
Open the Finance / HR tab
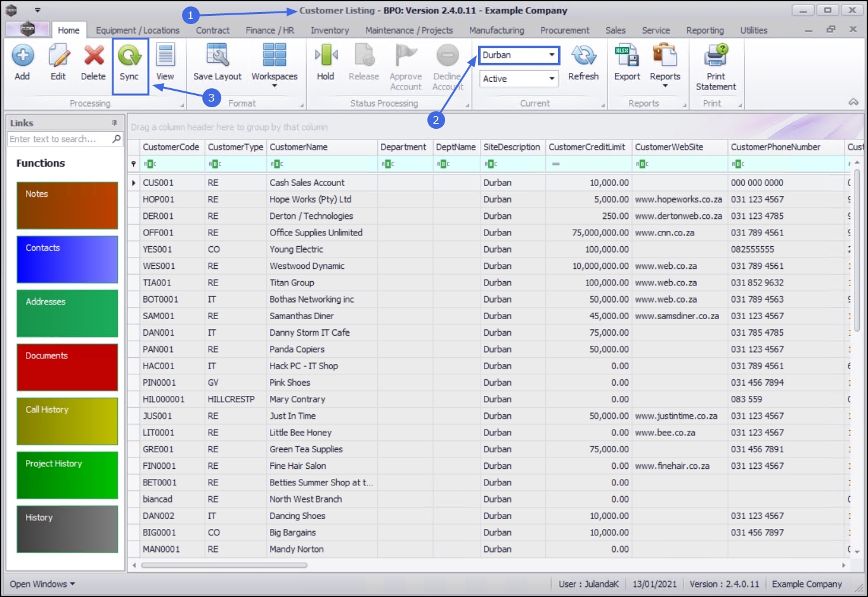[x=270, y=30]
